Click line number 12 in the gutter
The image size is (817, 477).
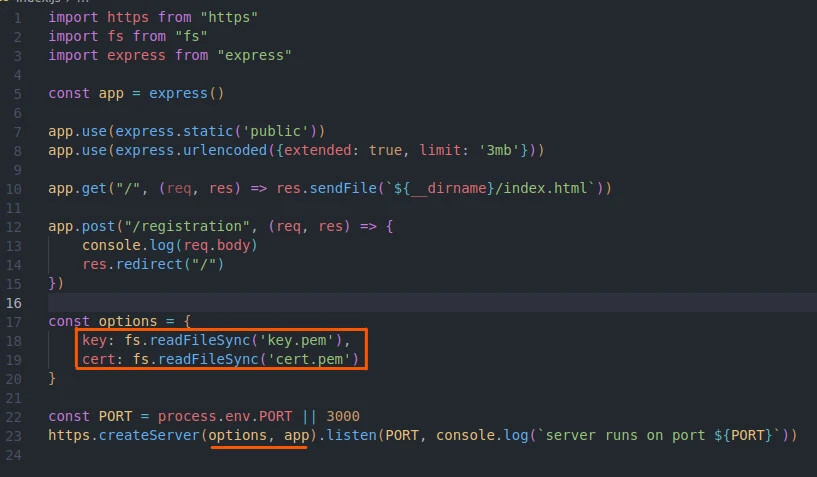point(14,226)
